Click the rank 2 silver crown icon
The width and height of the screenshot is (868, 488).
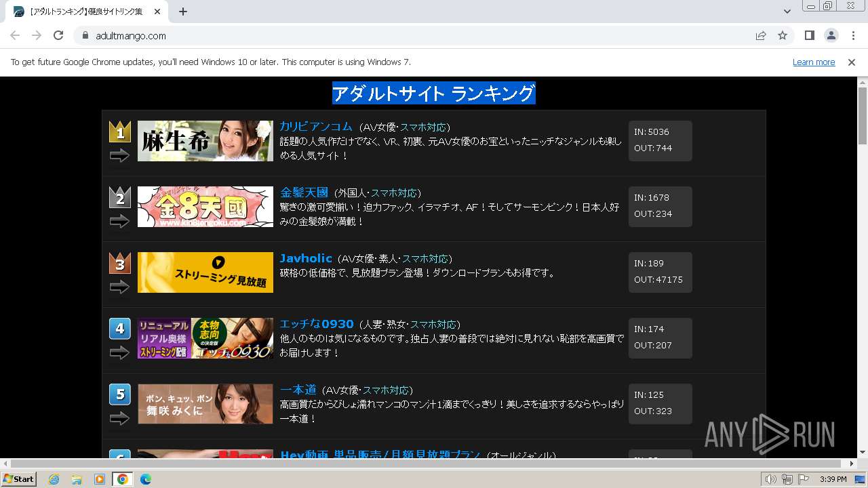tap(120, 197)
